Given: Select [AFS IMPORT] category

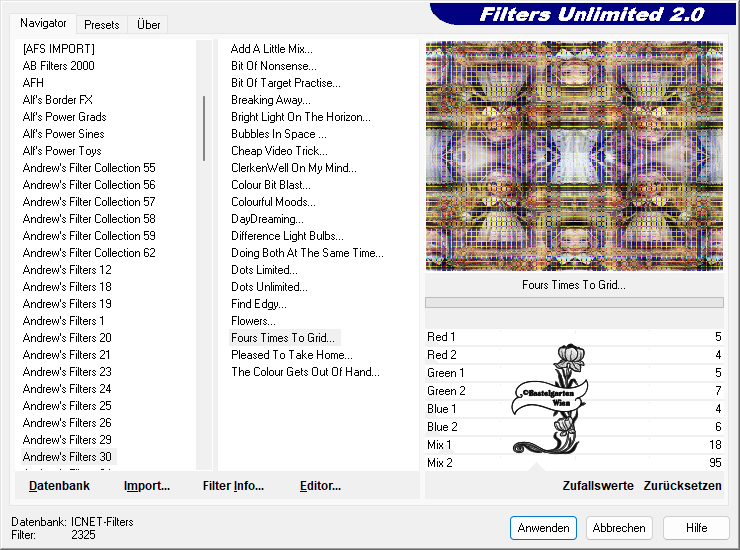Looking at the screenshot, I should 59,49.
